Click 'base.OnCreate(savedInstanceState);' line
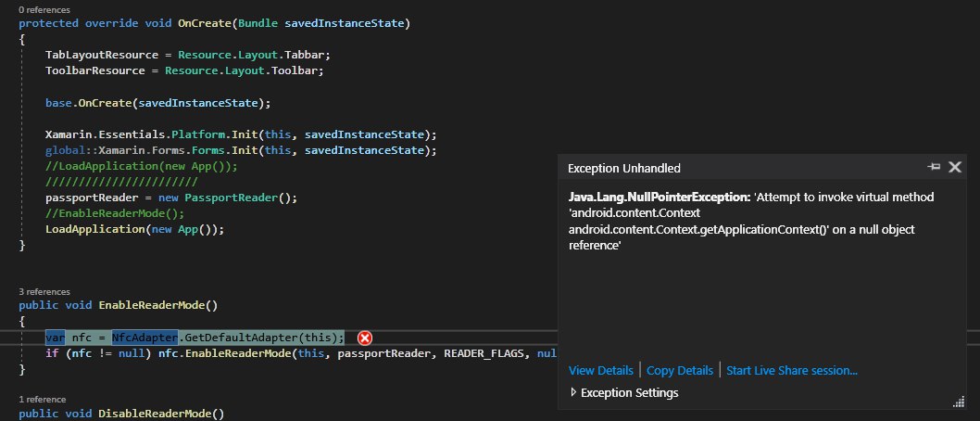980x421 pixels. [x=158, y=103]
